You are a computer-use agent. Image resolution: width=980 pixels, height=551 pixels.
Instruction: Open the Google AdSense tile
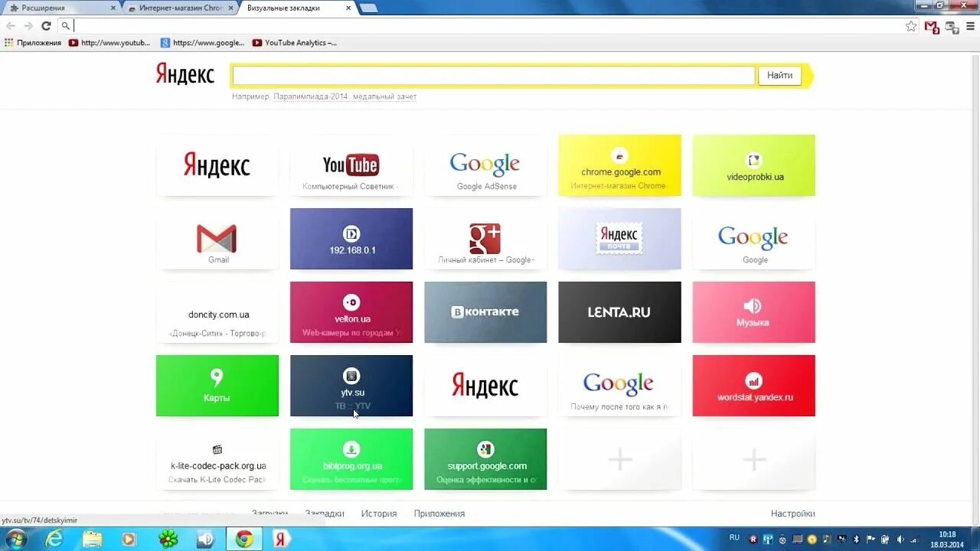[485, 165]
